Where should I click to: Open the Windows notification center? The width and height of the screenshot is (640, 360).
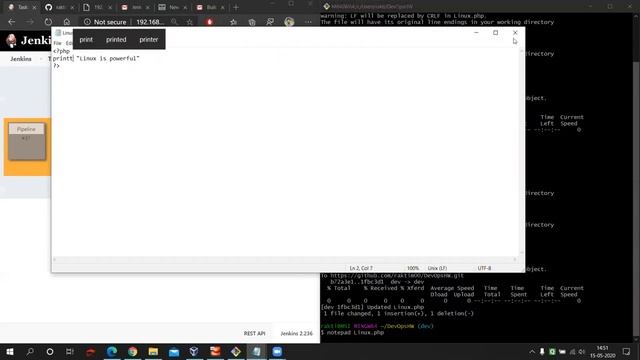(x=627, y=351)
